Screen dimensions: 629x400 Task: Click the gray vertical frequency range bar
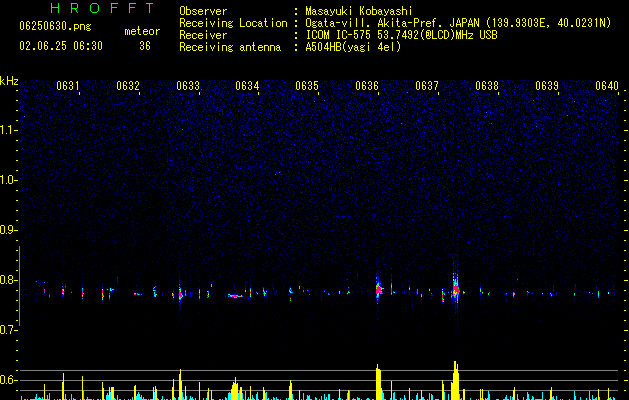pyautogui.click(x=19, y=286)
